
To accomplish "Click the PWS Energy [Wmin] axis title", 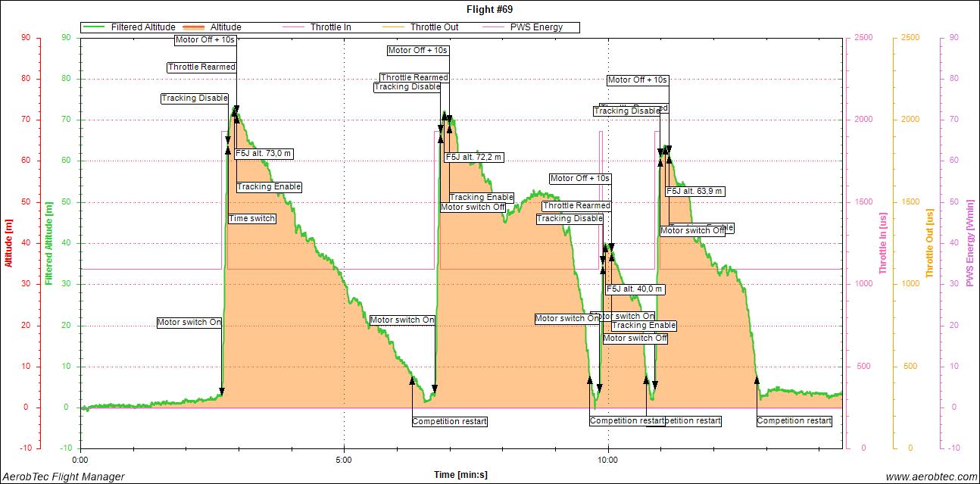I will click(x=969, y=243).
